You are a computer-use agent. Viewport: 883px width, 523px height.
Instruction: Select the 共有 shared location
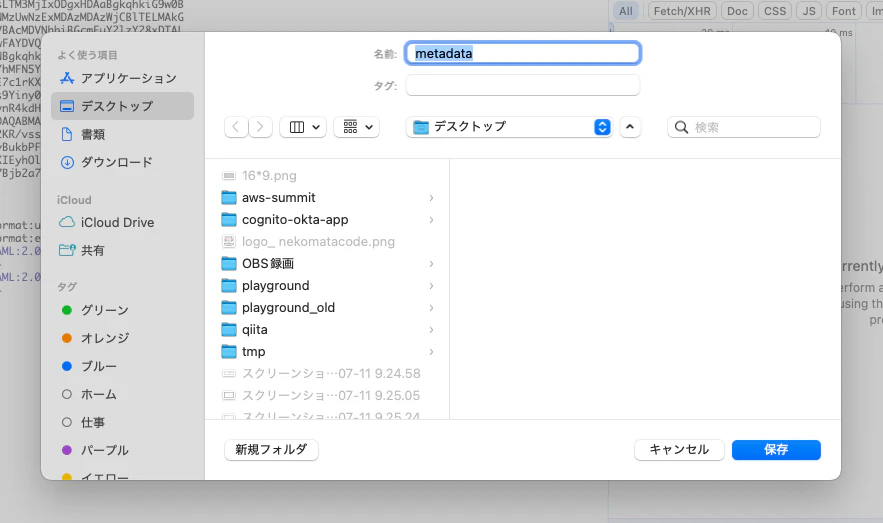pyautogui.click(x=122, y=251)
